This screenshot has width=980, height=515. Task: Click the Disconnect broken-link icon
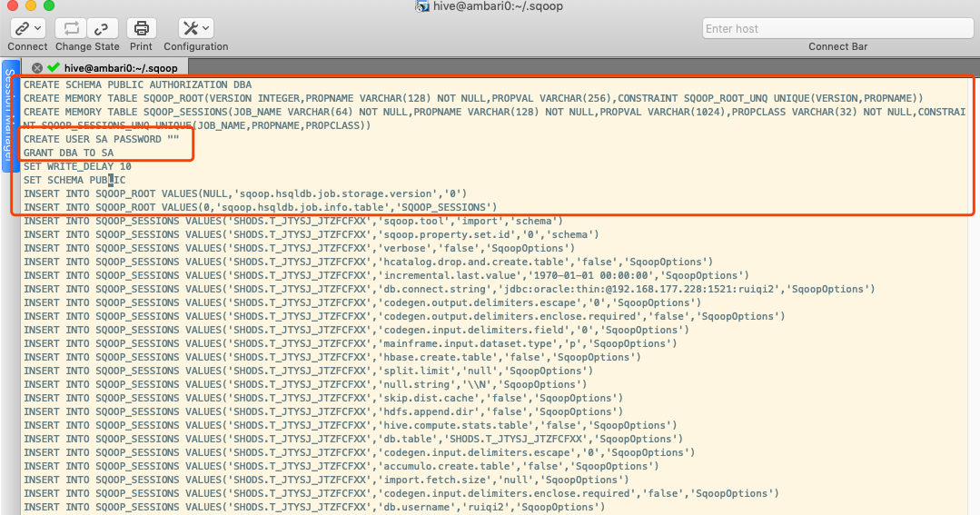pos(104,28)
